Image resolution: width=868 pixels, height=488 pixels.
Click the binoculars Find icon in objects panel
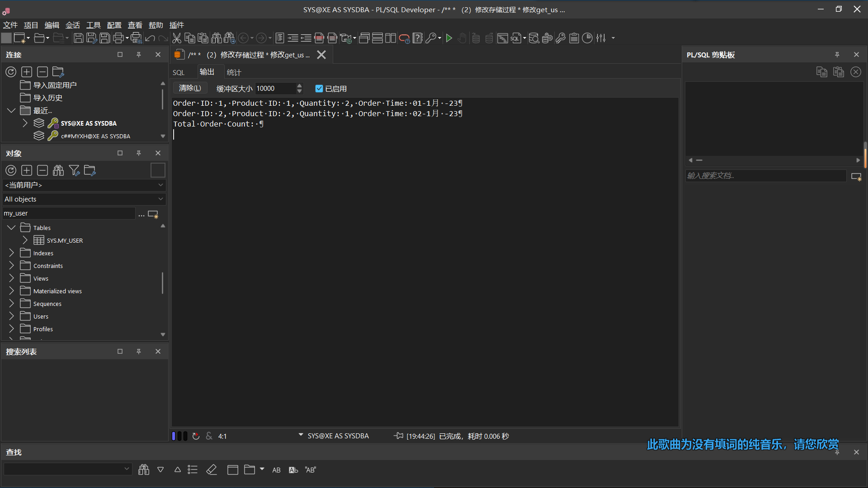[58, 170]
